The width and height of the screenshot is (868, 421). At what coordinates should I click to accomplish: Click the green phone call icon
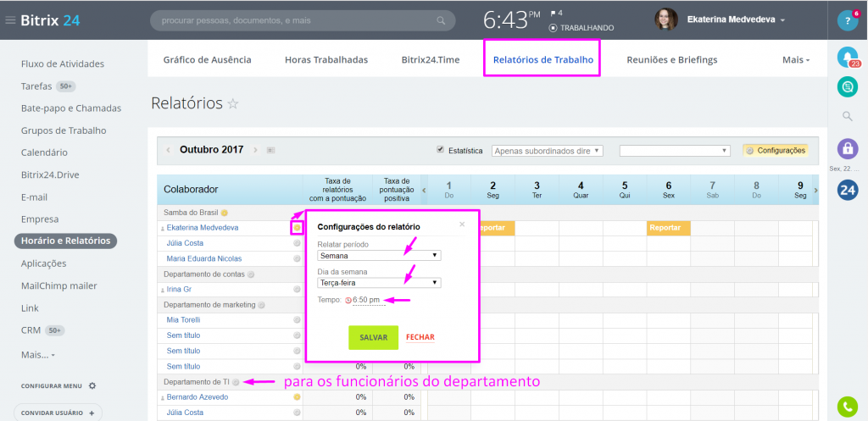[x=847, y=407]
